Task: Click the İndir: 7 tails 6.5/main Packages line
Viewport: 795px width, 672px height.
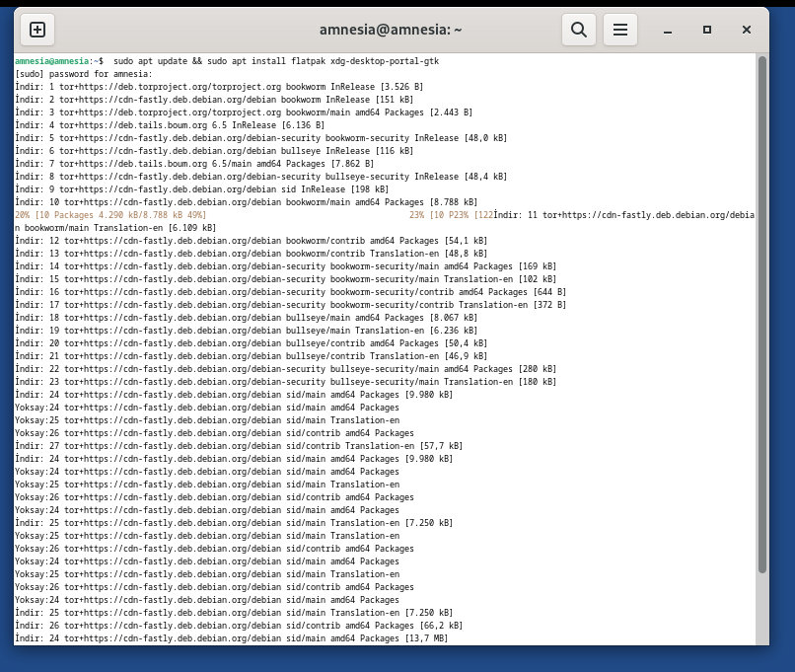Action: 194,164
